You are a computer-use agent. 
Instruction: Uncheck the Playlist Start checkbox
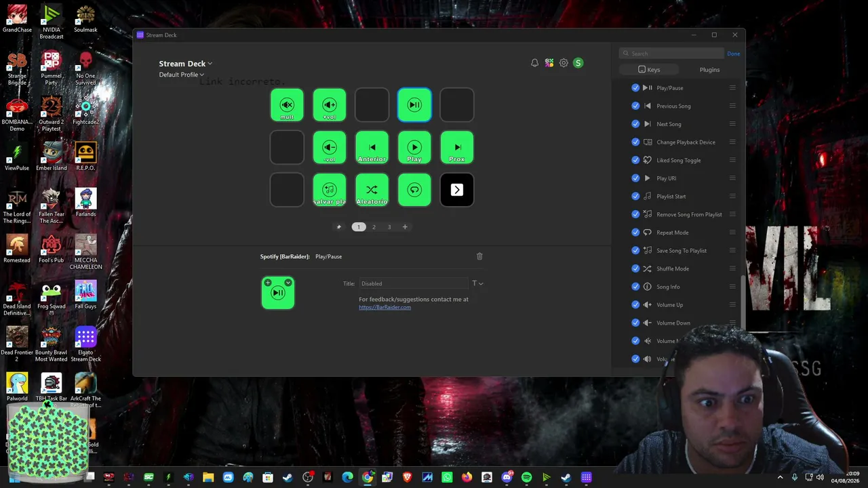click(x=635, y=197)
